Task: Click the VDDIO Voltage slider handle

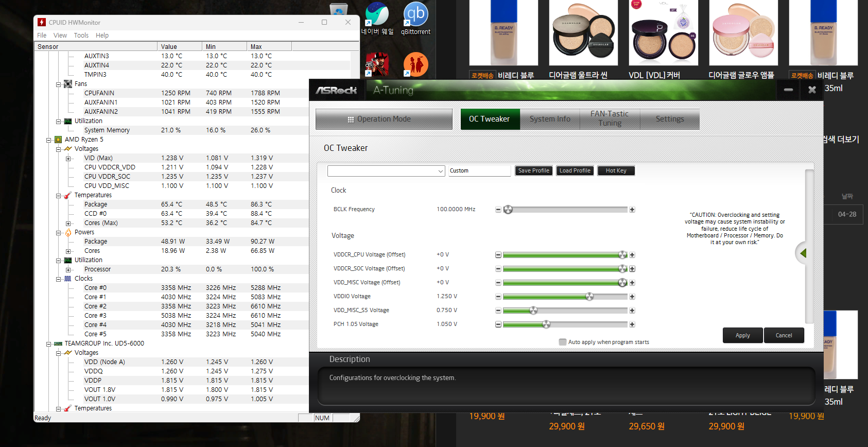Action: 589,297
